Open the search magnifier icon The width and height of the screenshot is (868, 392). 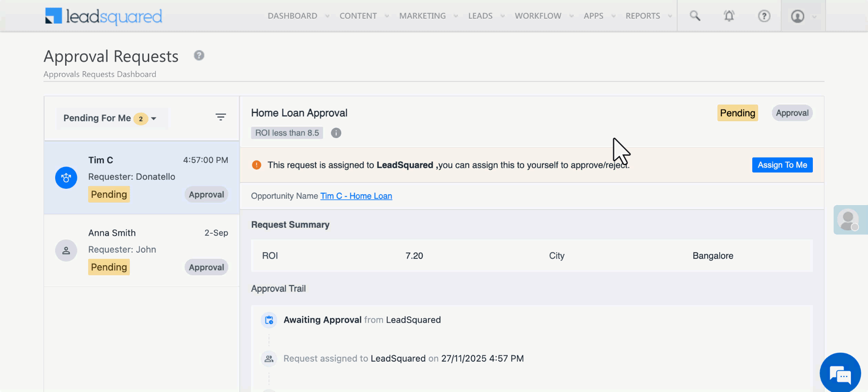pyautogui.click(x=695, y=16)
